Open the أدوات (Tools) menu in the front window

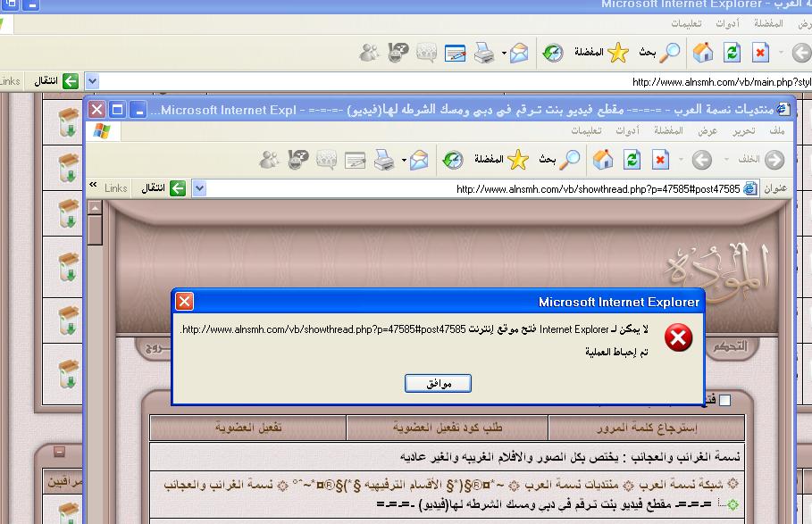point(627,131)
